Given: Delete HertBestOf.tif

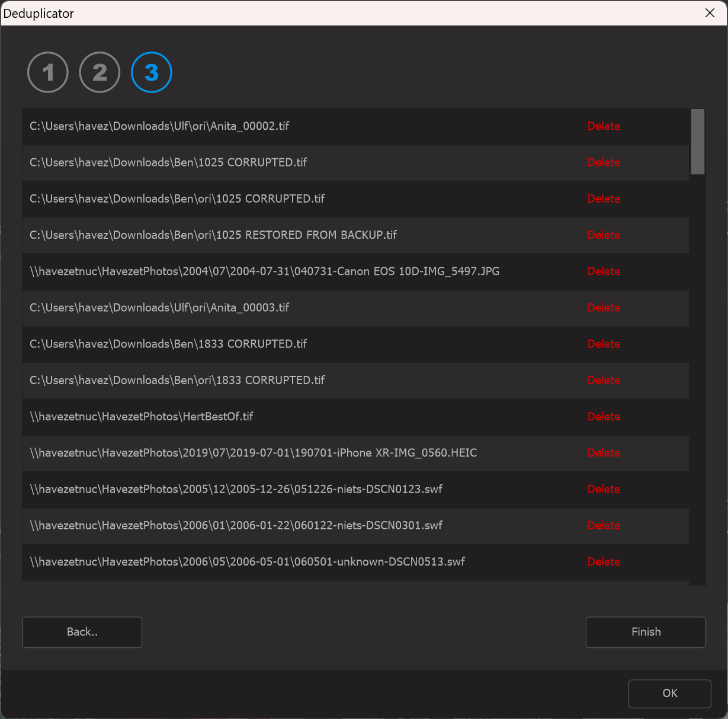Looking at the screenshot, I should coord(604,417).
